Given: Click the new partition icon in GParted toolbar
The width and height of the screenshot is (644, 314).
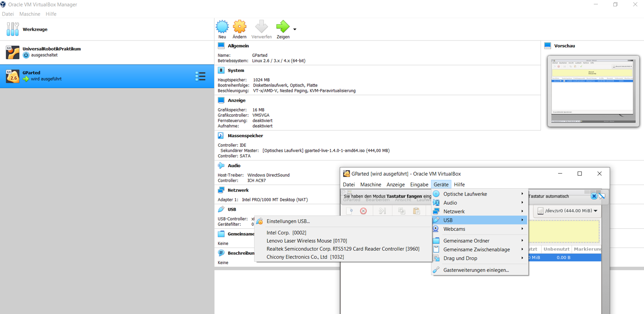Looking at the screenshot, I should 350,211.
